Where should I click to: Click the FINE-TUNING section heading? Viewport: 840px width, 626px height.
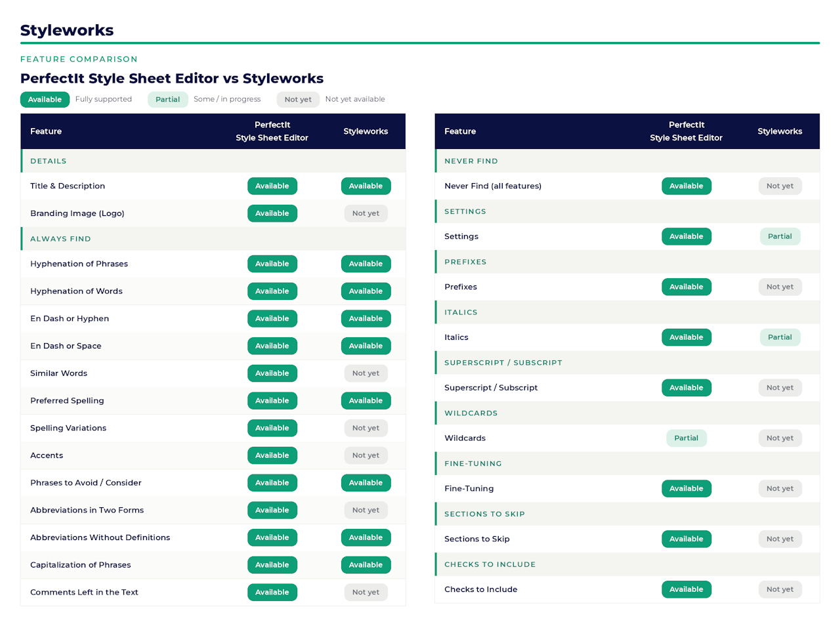[x=473, y=464]
